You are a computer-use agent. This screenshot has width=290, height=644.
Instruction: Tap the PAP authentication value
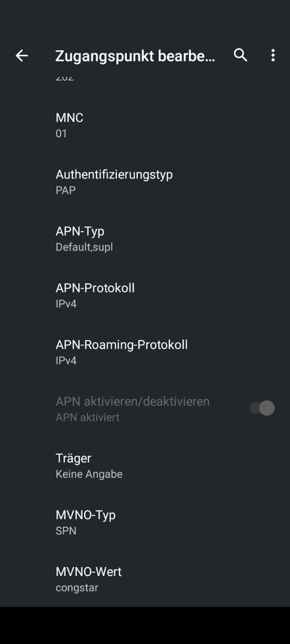(66, 191)
